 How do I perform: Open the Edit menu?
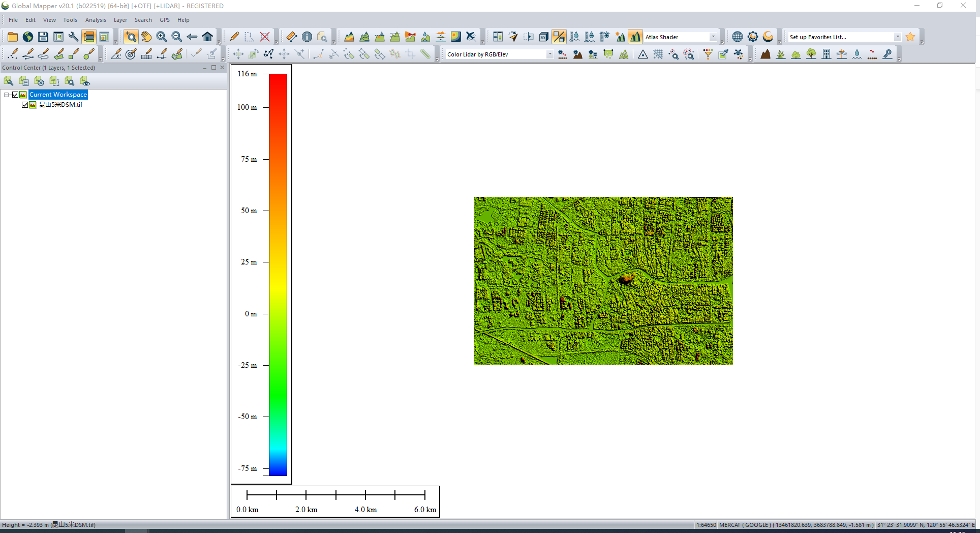30,20
